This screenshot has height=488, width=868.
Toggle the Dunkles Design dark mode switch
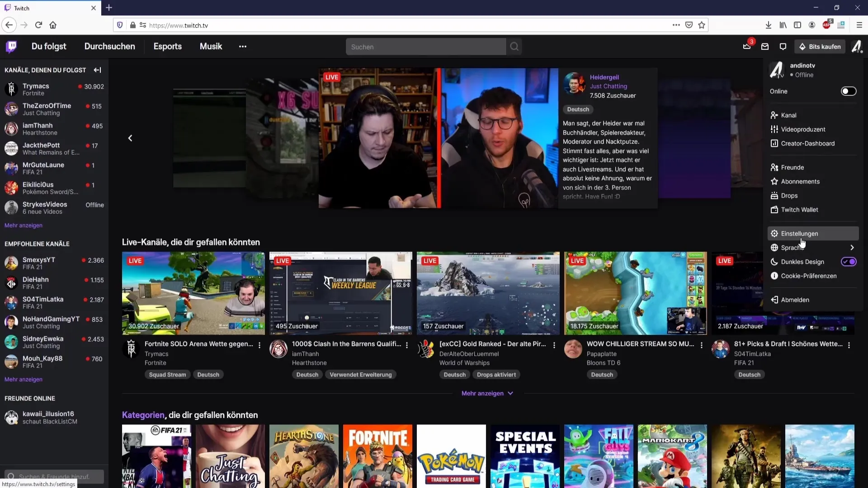849,262
